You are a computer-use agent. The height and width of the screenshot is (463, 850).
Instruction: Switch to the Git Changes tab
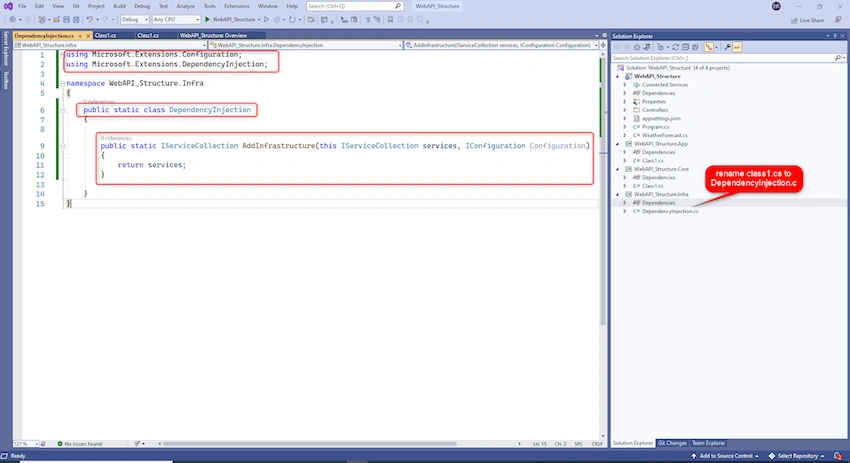coord(672,443)
